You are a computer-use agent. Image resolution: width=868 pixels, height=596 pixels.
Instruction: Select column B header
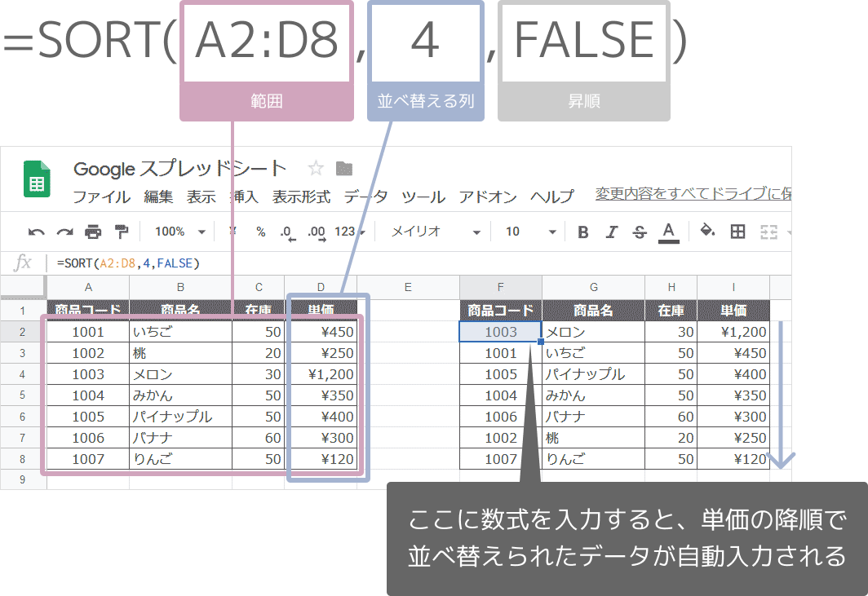(180, 287)
